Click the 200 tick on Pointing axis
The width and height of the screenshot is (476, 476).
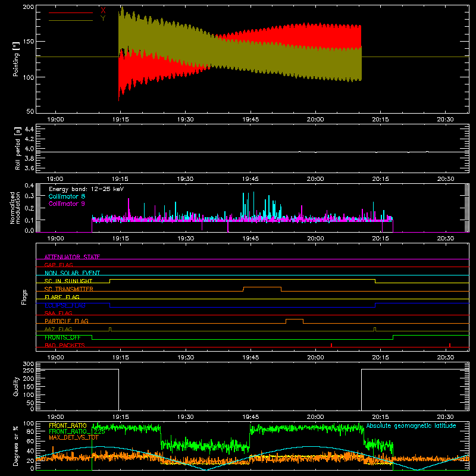pos(29,7)
